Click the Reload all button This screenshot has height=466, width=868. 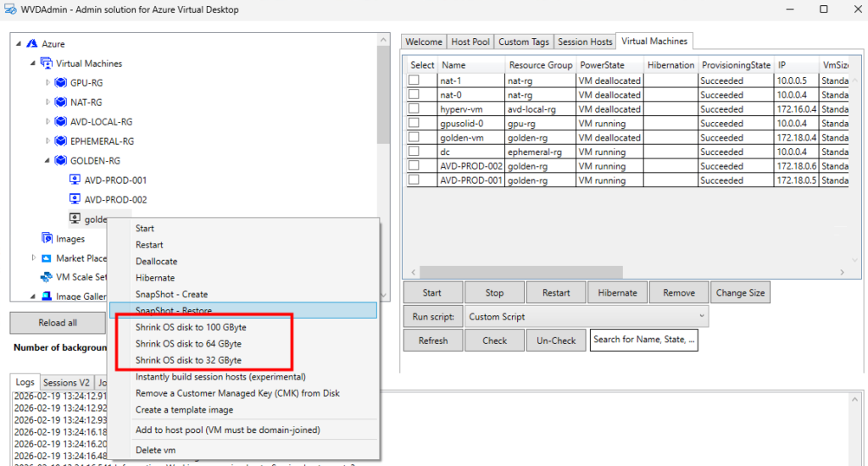pos(58,323)
